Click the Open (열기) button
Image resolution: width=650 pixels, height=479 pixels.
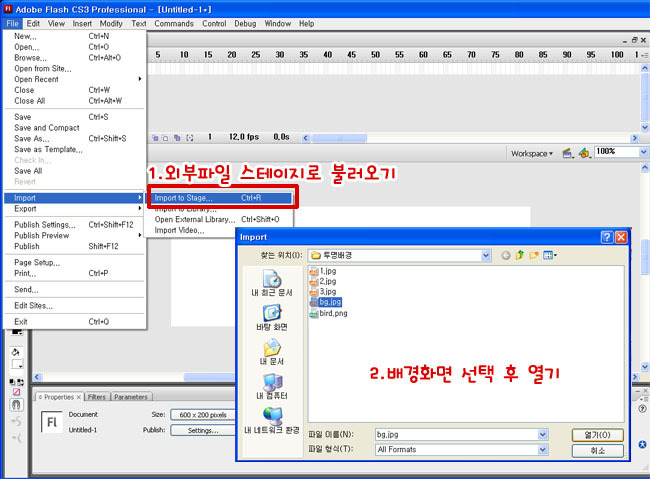click(x=597, y=435)
